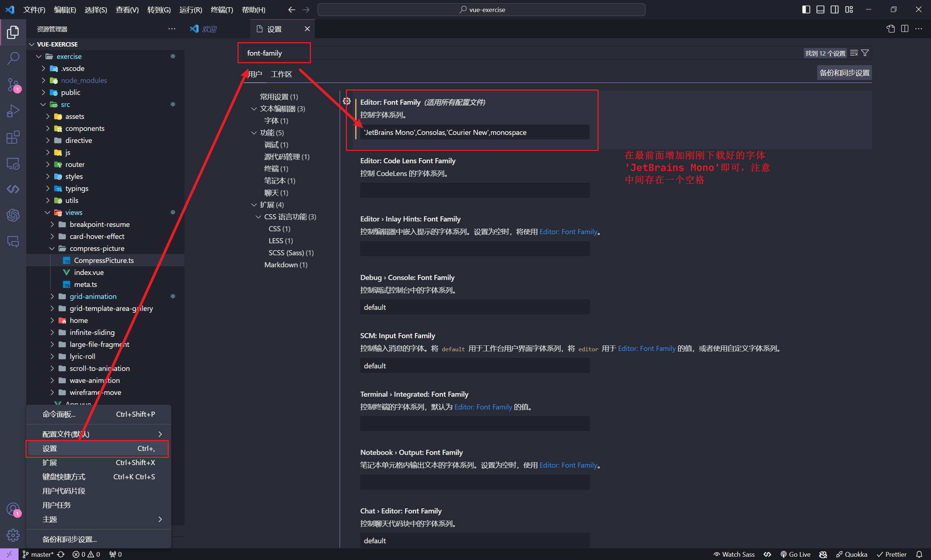Toggle primary side bar layout icon
Viewport: 931px width, 560px height.
click(x=806, y=9)
